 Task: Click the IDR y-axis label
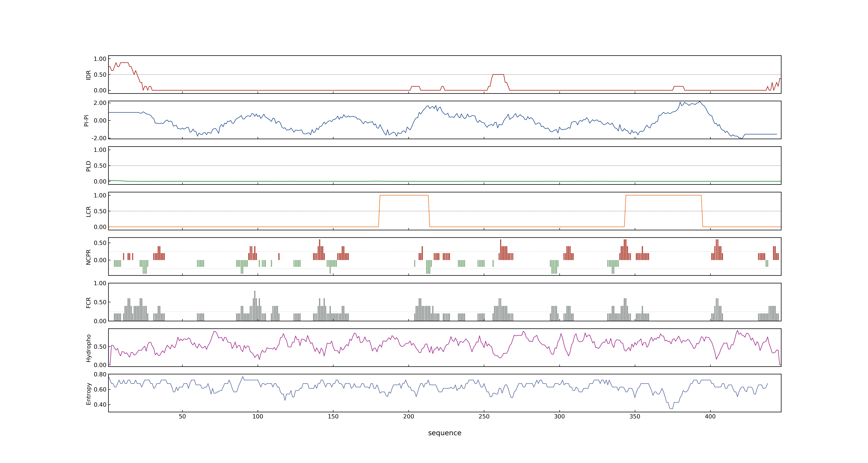[x=88, y=75]
